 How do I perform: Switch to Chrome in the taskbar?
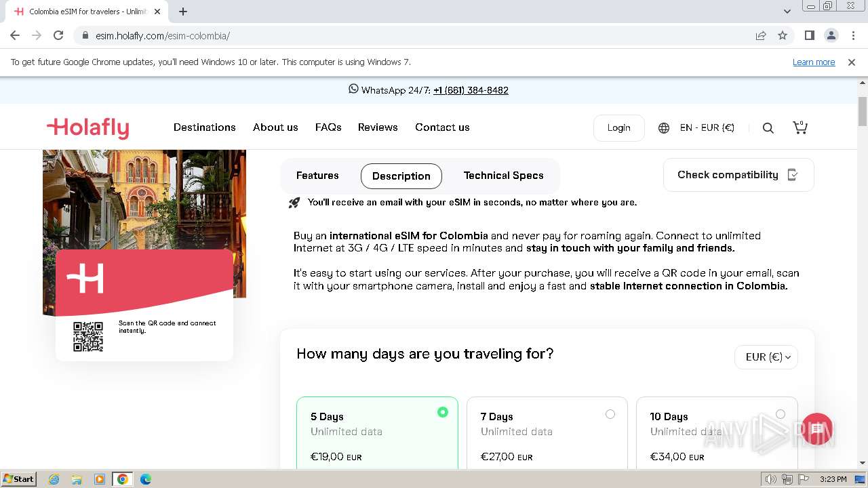tap(122, 479)
